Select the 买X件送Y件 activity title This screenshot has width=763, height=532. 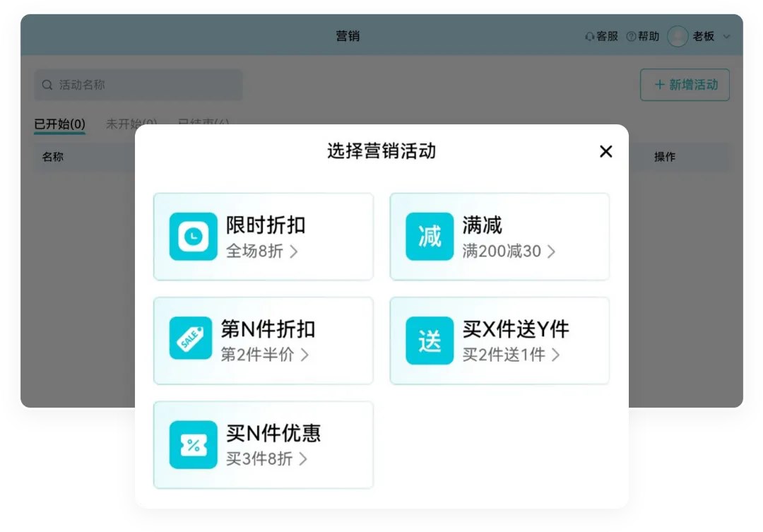[x=515, y=329]
